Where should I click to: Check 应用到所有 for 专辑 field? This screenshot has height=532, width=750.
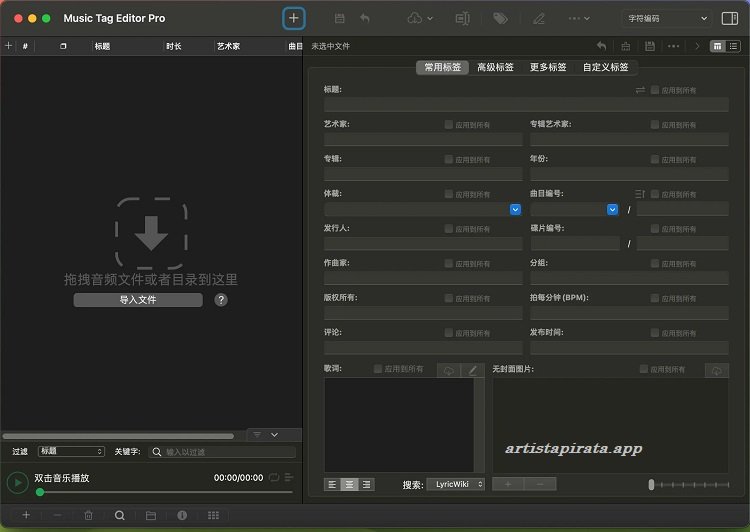pos(449,159)
